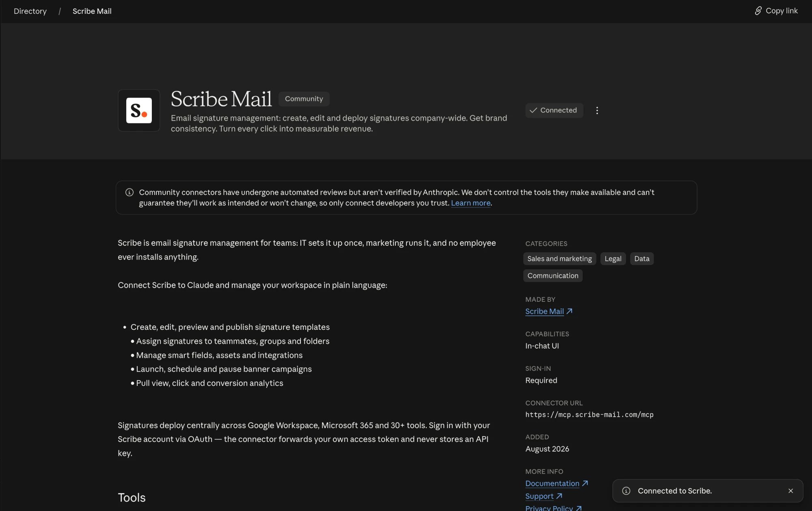Screen dimensions: 812x511
Task: Click the CAPABILITIES section label
Action: point(547,334)
